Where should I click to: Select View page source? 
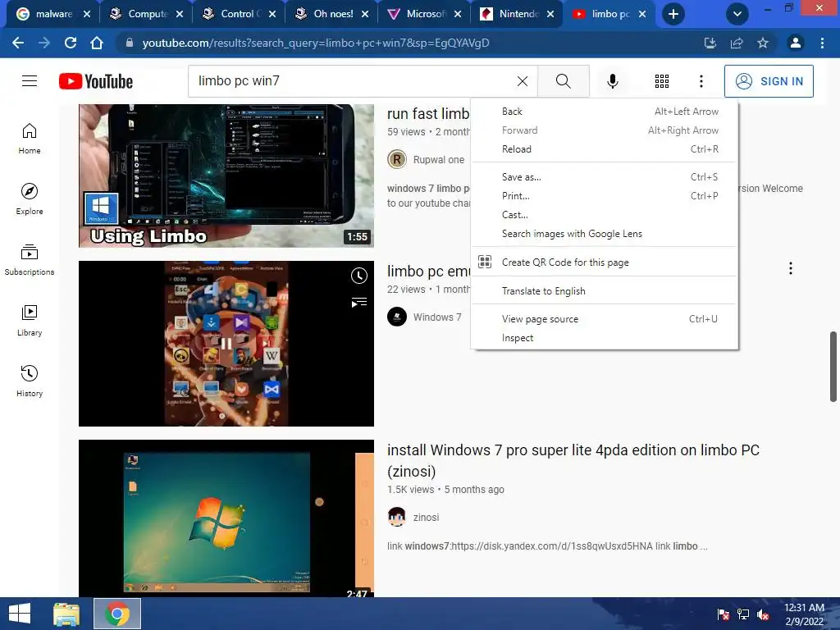[x=604, y=319]
